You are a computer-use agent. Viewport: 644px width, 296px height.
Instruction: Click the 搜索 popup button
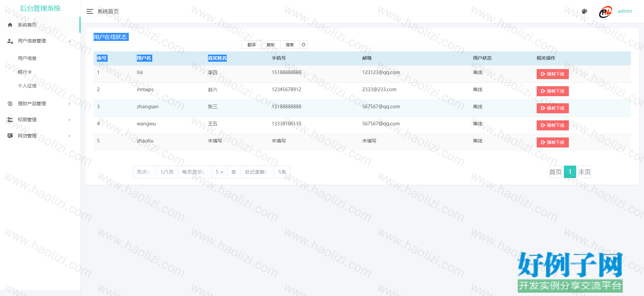pos(290,45)
